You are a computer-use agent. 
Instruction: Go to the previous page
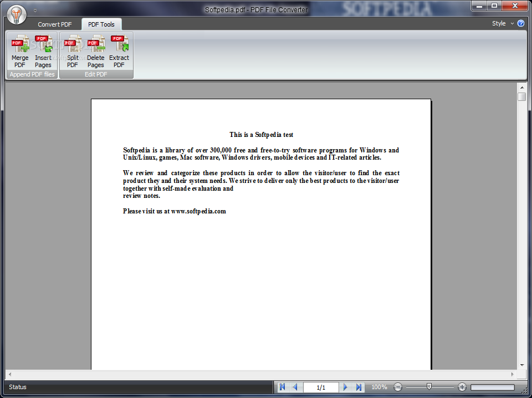[x=295, y=387]
